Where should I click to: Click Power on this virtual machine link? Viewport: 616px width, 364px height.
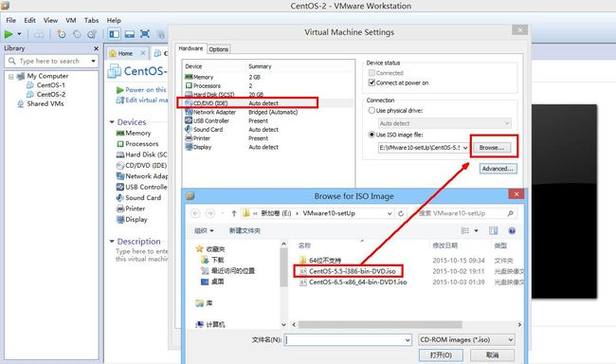(141, 90)
